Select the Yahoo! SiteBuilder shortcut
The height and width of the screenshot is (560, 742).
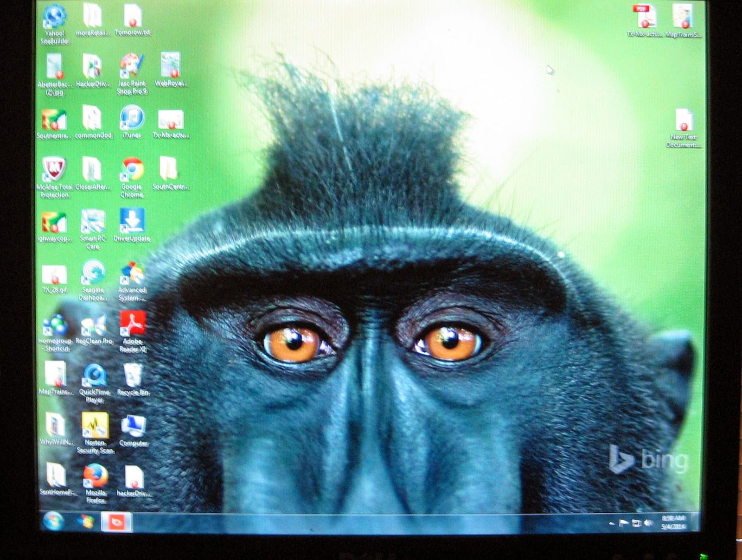55,24
